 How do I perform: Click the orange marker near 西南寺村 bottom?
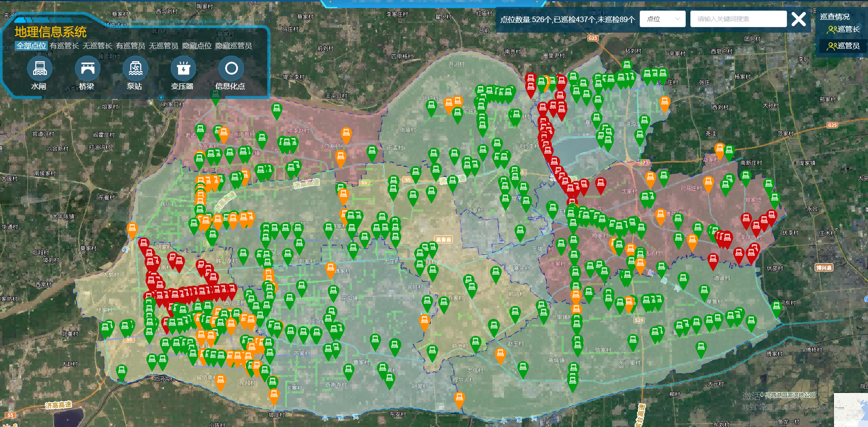pos(274,396)
